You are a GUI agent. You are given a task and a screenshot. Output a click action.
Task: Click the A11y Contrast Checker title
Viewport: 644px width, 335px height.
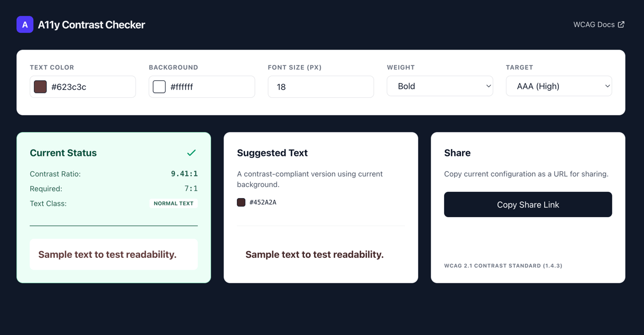91,25
